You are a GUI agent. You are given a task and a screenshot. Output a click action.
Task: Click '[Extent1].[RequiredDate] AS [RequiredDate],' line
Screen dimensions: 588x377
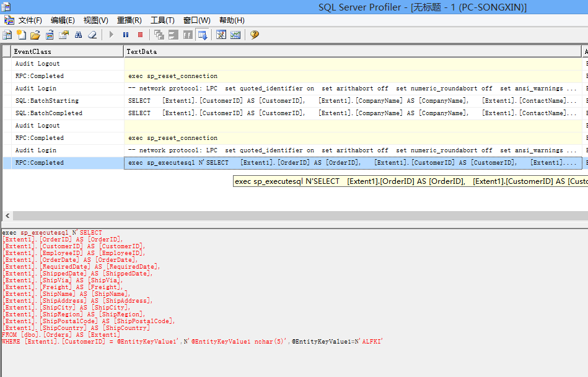pos(81,267)
